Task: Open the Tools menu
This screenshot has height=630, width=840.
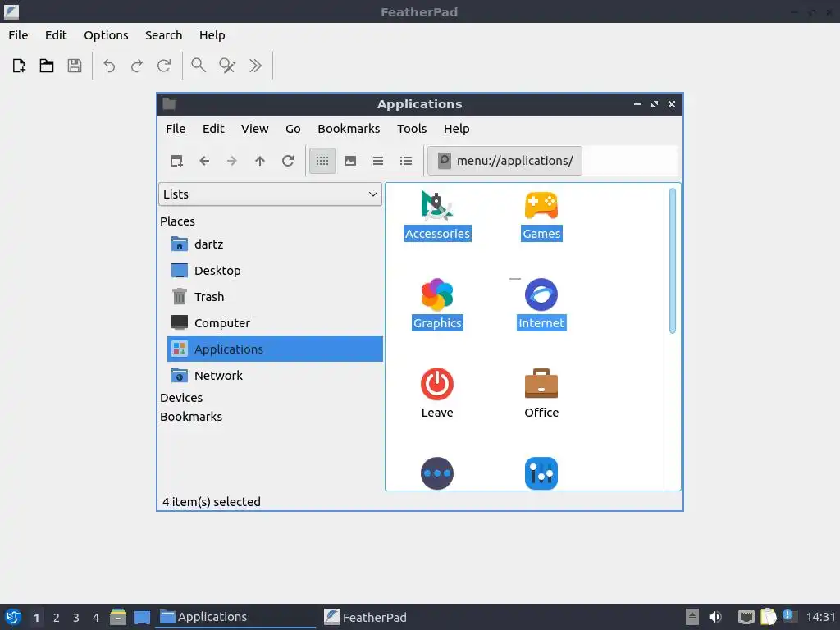Action: [x=412, y=129]
